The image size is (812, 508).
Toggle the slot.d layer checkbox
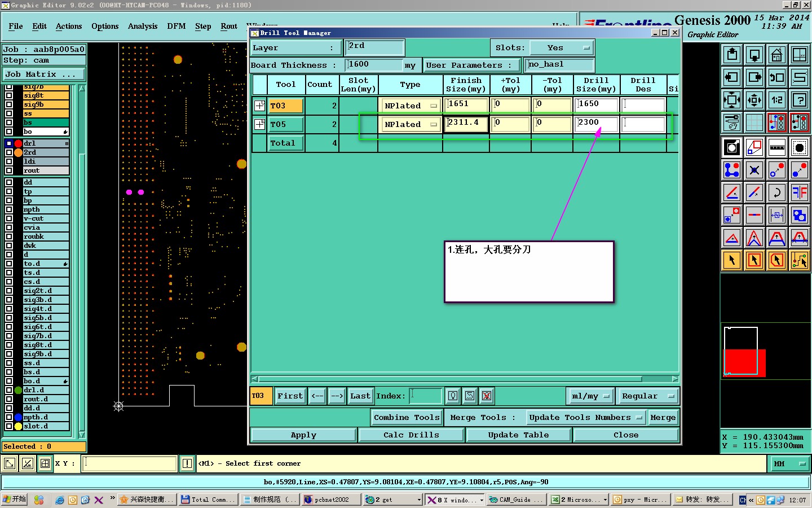9,426
